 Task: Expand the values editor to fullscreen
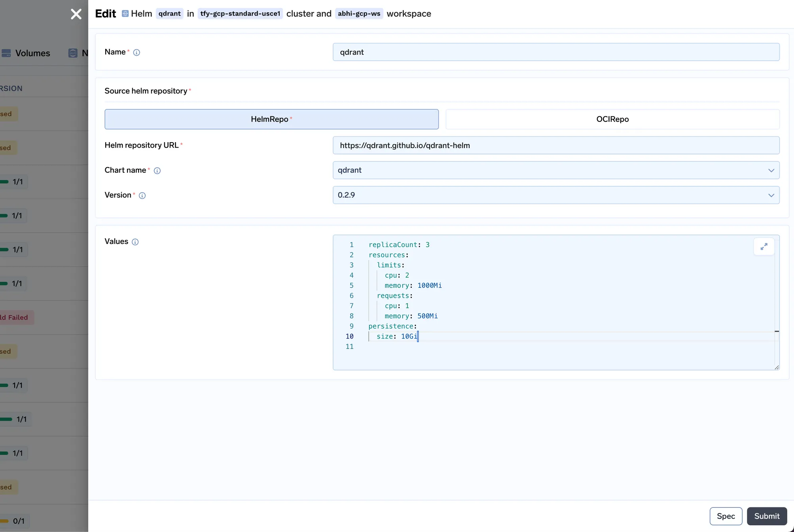click(x=763, y=247)
